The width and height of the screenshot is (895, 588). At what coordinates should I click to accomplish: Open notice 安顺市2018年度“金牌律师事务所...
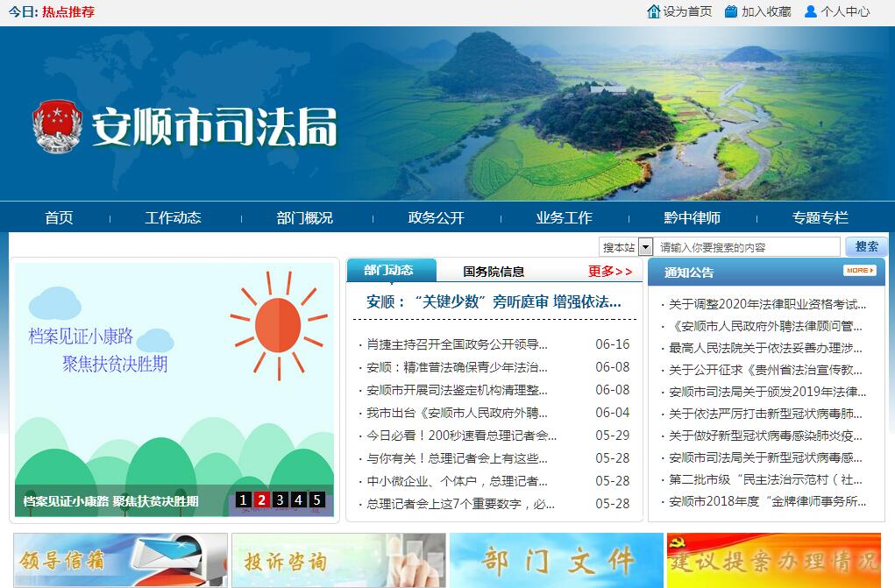click(x=767, y=502)
